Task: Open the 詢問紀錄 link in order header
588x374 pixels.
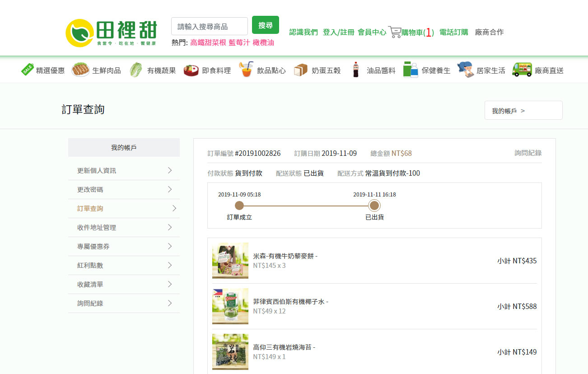Action: (528, 153)
